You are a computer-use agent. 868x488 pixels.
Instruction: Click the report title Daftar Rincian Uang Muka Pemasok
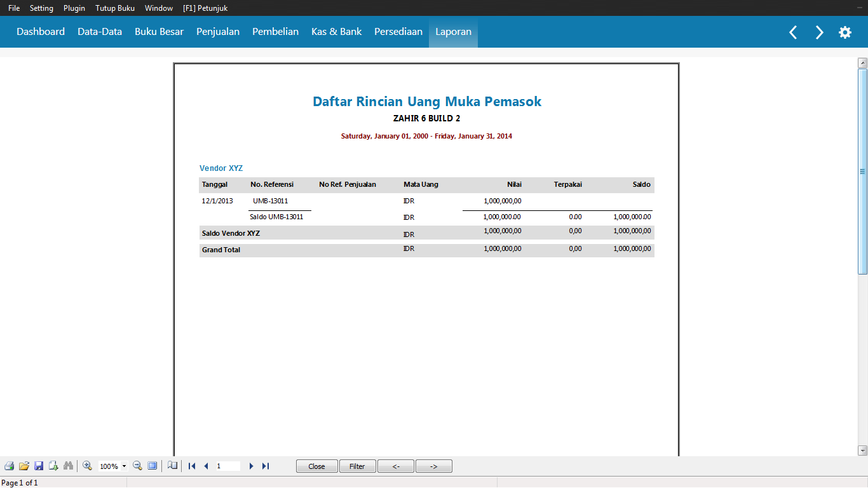(x=427, y=102)
